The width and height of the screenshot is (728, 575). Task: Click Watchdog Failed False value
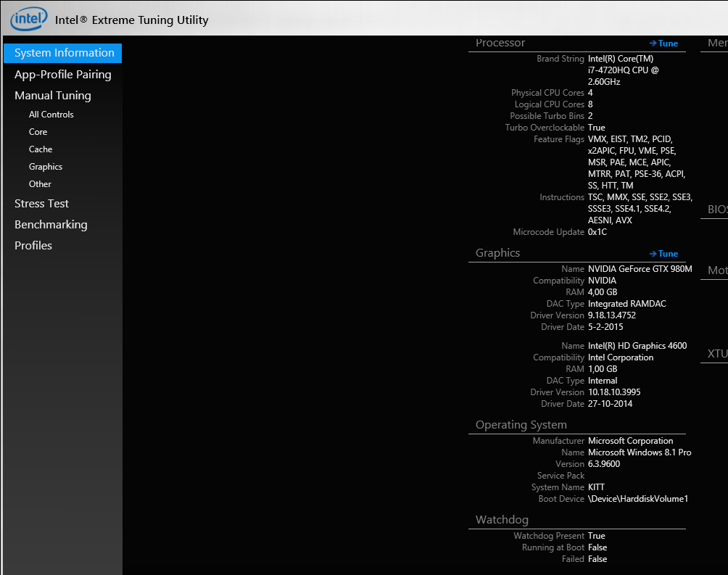[x=597, y=559]
